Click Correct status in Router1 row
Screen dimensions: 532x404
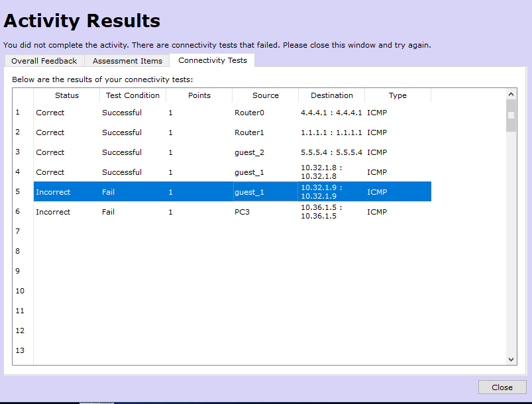pos(66,132)
